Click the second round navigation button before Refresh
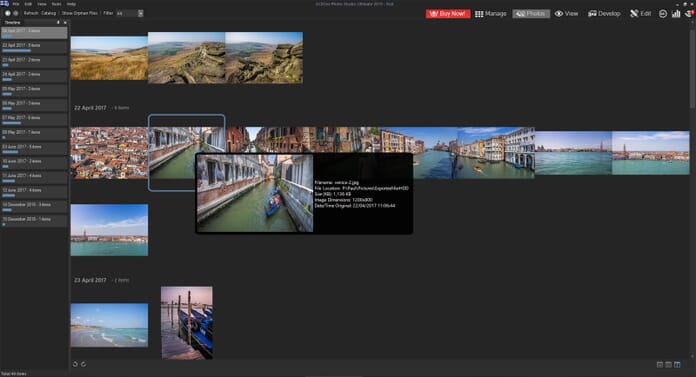 16,13
